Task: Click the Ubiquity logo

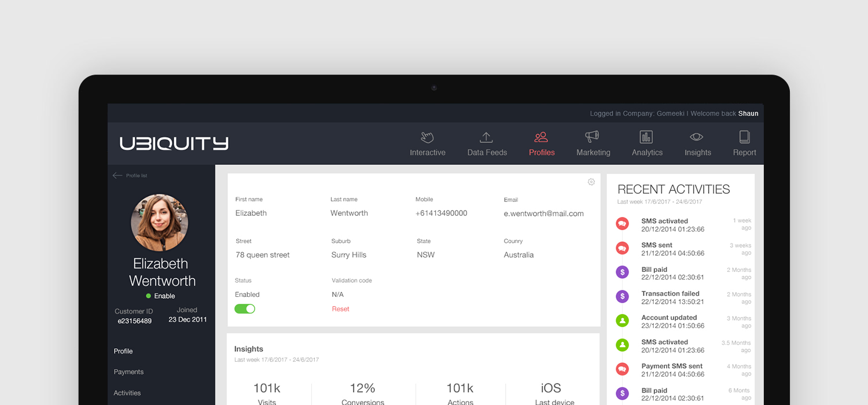Action: coord(174,143)
